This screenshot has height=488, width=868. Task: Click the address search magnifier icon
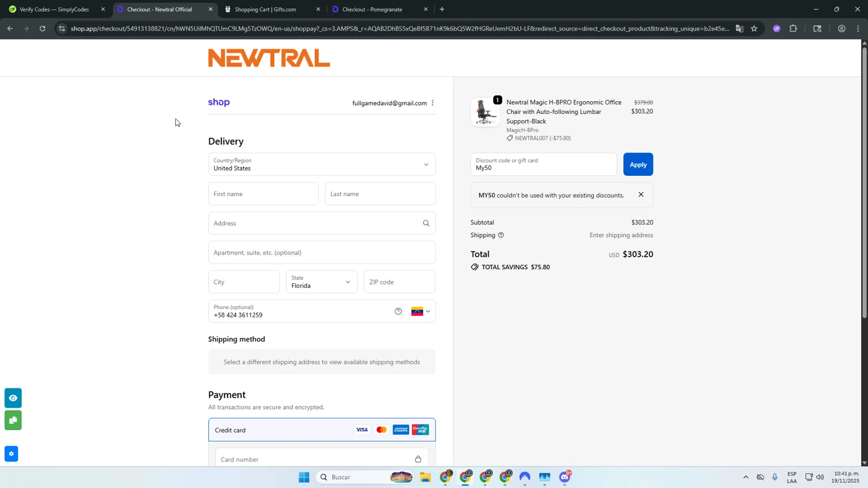click(426, 223)
